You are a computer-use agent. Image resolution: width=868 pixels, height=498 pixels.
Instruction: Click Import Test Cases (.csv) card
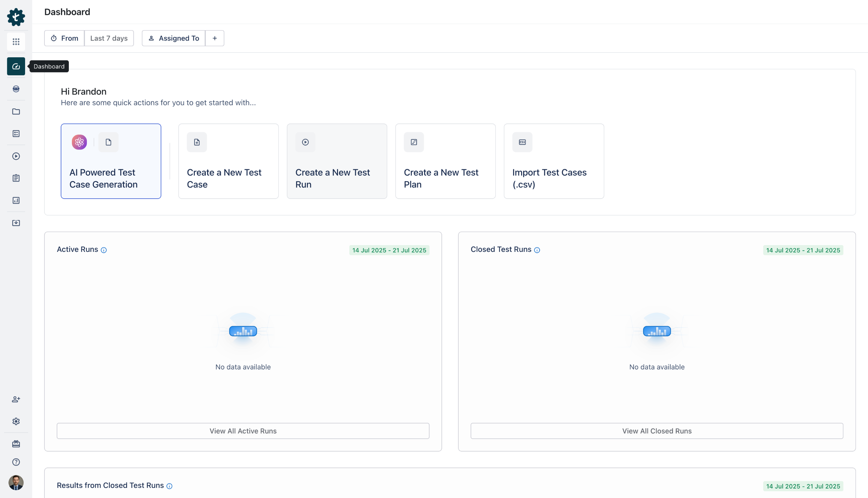click(554, 161)
